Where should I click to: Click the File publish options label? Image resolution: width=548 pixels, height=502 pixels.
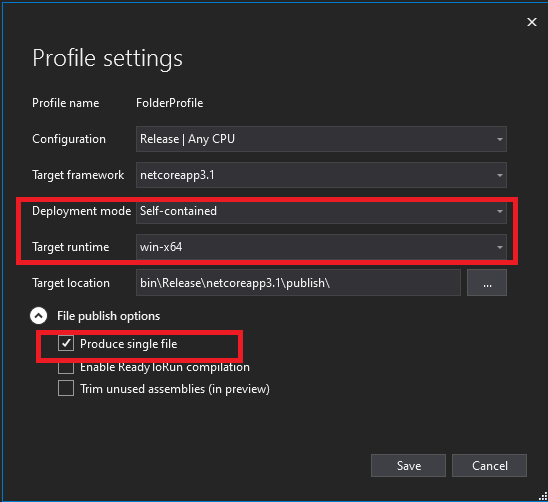(108, 316)
